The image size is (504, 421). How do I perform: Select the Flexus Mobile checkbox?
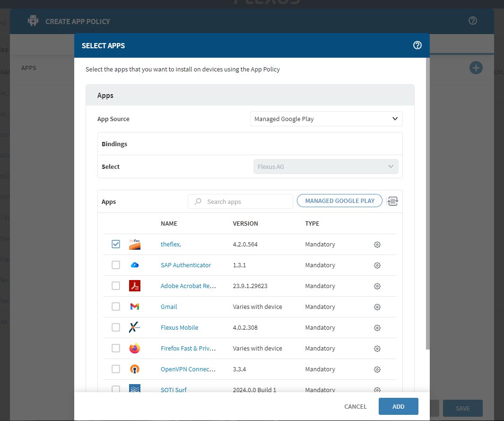(x=116, y=327)
